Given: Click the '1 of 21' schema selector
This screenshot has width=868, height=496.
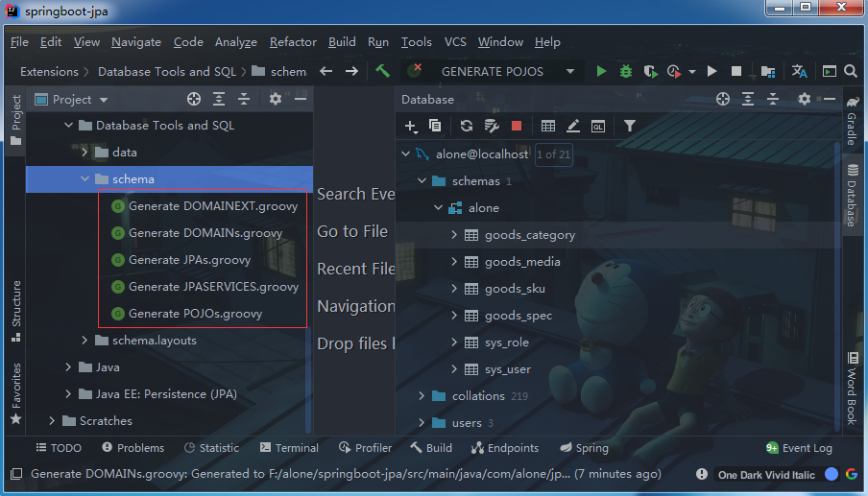Looking at the screenshot, I should (553, 154).
